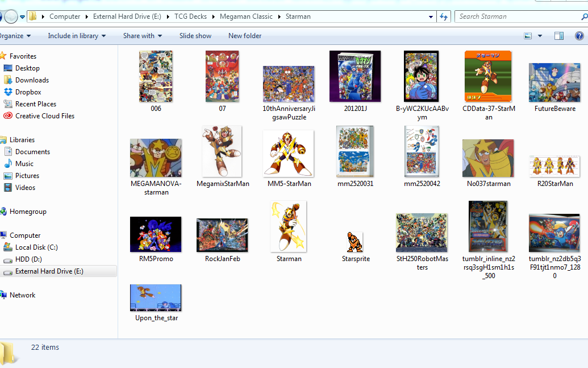Open recent pages dropdown next to Forward
The image size is (588, 368).
click(23, 16)
